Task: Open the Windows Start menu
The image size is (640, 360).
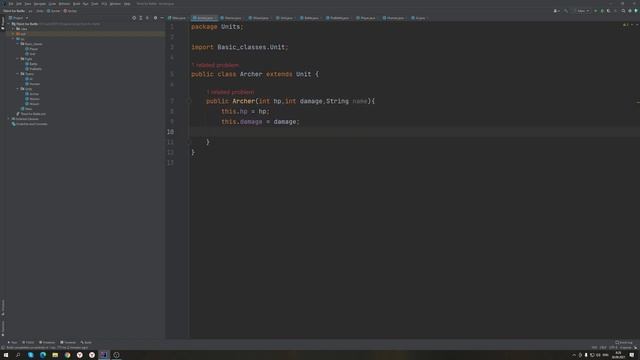Action: click(x=6, y=355)
